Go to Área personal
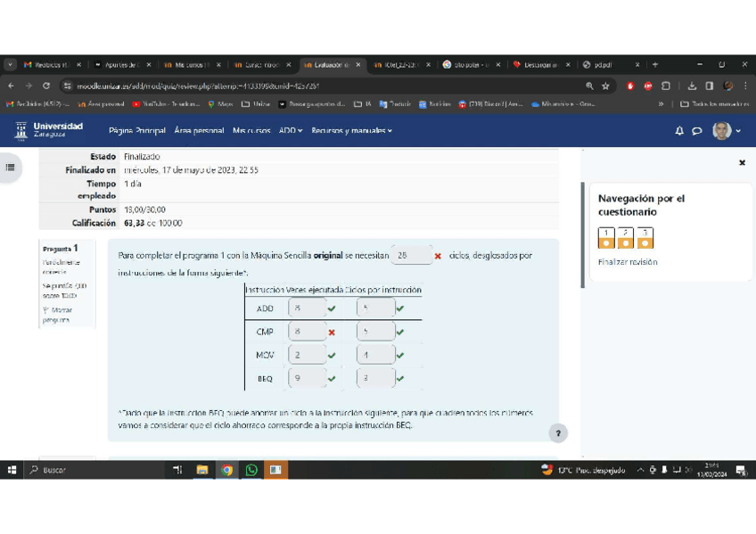Image resolution: width=756 pixels, height=534 pixels. click(199, 131)
